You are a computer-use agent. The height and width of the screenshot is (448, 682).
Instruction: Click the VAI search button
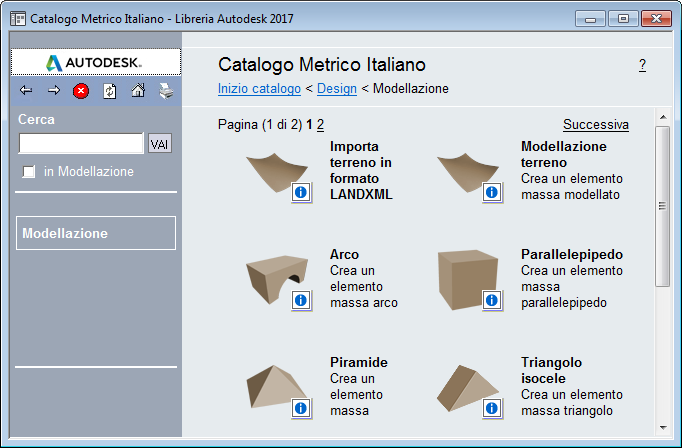(x=160, y=143)
